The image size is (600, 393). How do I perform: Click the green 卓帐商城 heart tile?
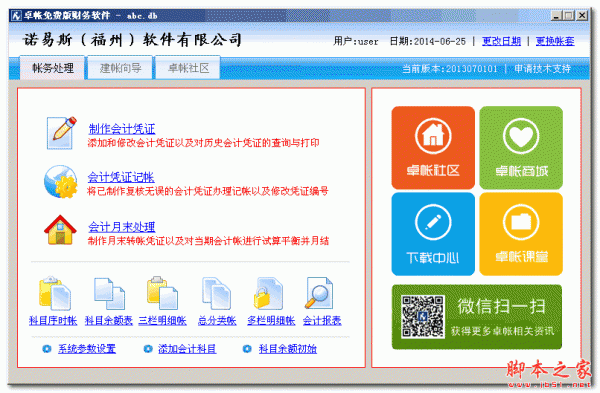pos(521,148)
